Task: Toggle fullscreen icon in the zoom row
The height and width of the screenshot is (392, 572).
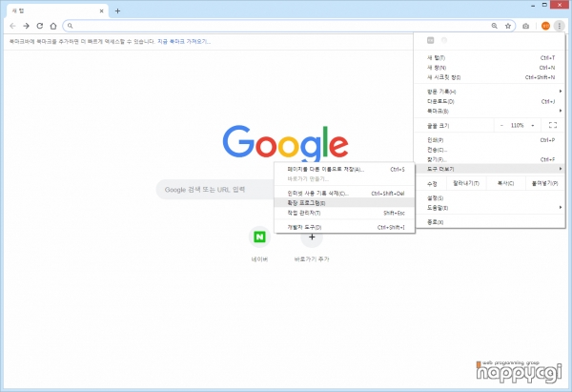Action: click(x=553, y=125)
